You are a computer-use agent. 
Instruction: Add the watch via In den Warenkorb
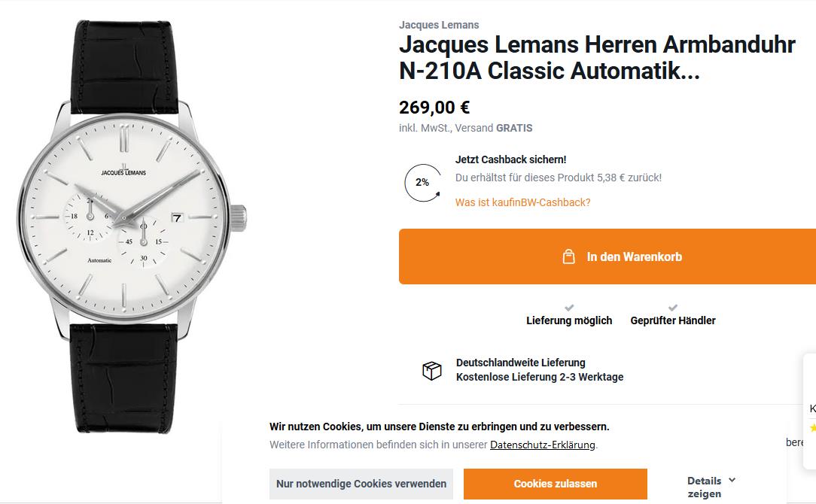[634, 257]
